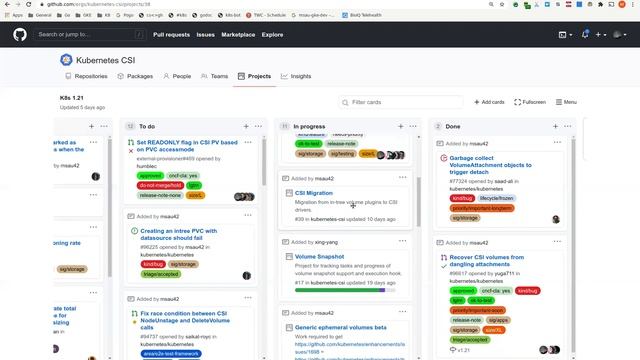Image resolution: width=640 pixels, height=360 pixels.
Task: Click the Done column scrollbar
Action: [573, 245]
